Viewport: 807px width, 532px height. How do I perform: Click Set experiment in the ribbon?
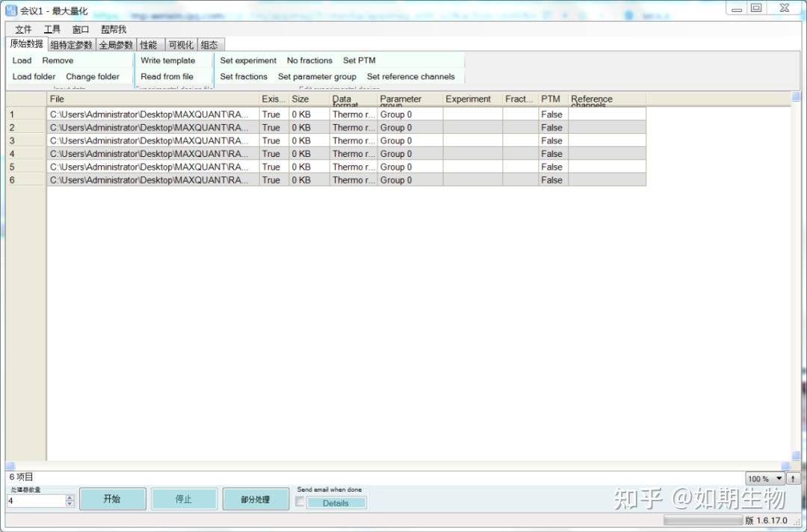coord(247,61)
